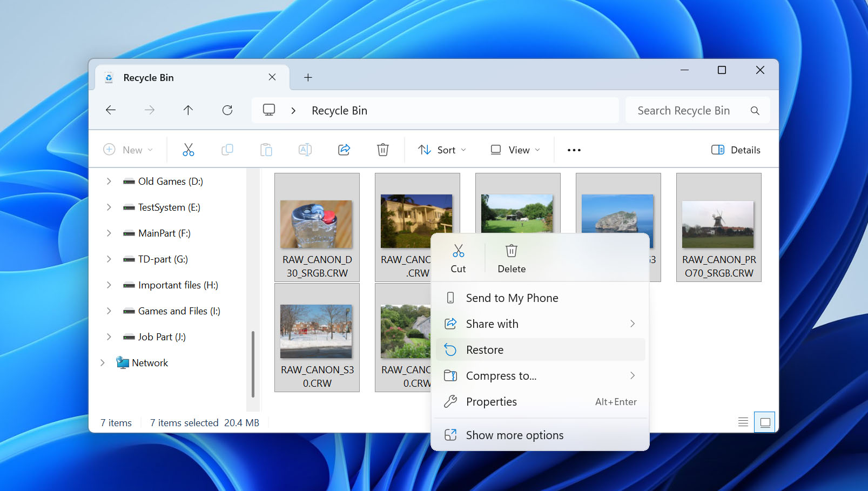Open the View dropdown
This screenshot has width=868, height=491.
pyautogui.click(x=515, y=150)
